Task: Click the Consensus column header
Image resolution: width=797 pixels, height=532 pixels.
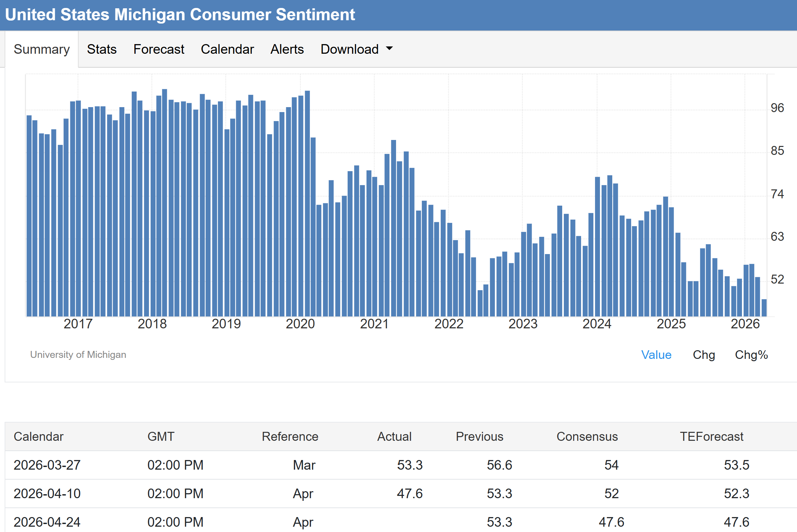Action: [587, 436]
